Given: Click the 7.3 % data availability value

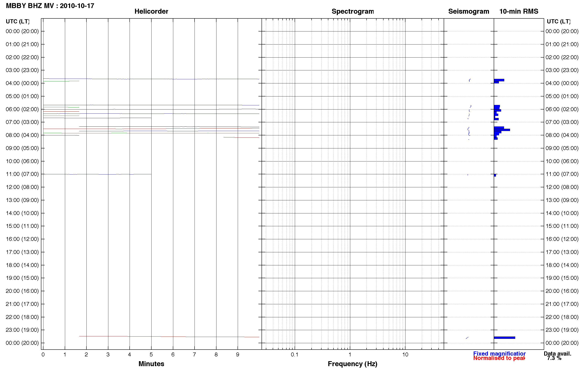Looking at the screenshot, I should 554,358.
